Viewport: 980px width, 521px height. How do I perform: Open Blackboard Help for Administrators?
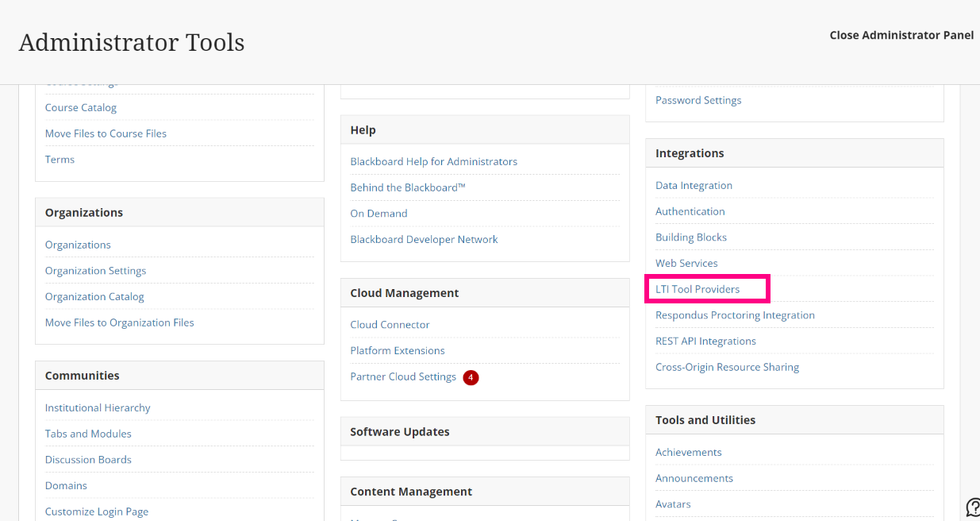pos(433,161)
